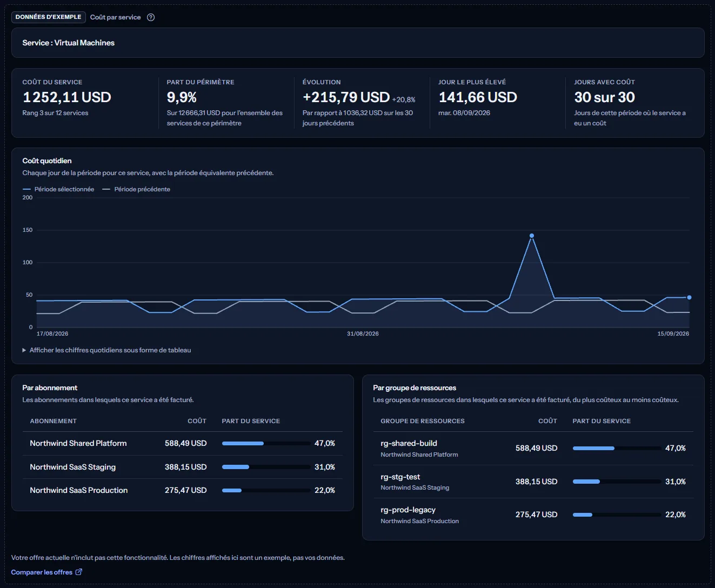Click the "22,0%" value for Northwind SaaS Production subscription
The image size is (715, 588).
[x=325, y=490]
